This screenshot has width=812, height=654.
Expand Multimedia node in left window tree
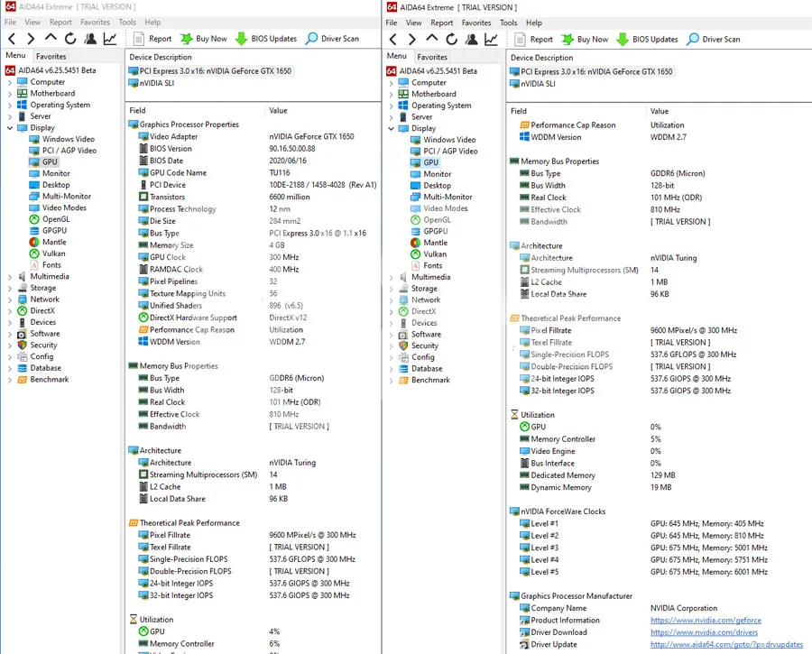pyautogui.click(x=10, y=277)
